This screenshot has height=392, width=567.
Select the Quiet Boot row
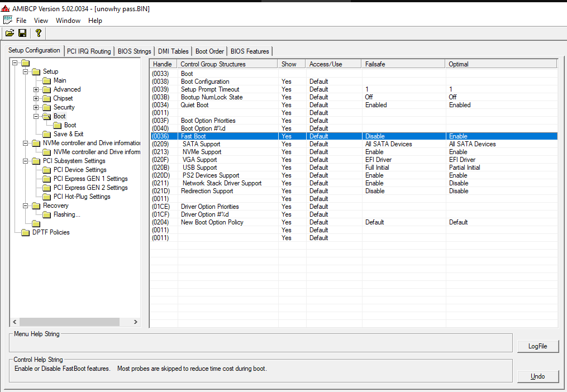194,105
